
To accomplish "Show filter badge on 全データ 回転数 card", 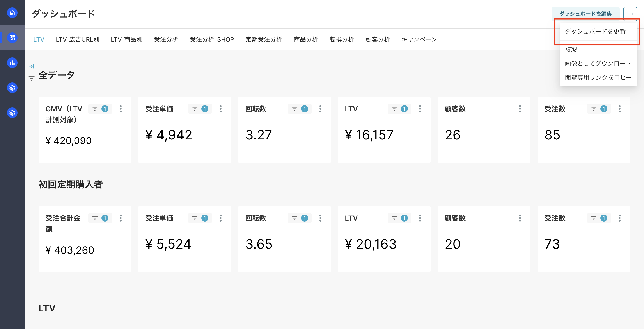I will [300, 109].
